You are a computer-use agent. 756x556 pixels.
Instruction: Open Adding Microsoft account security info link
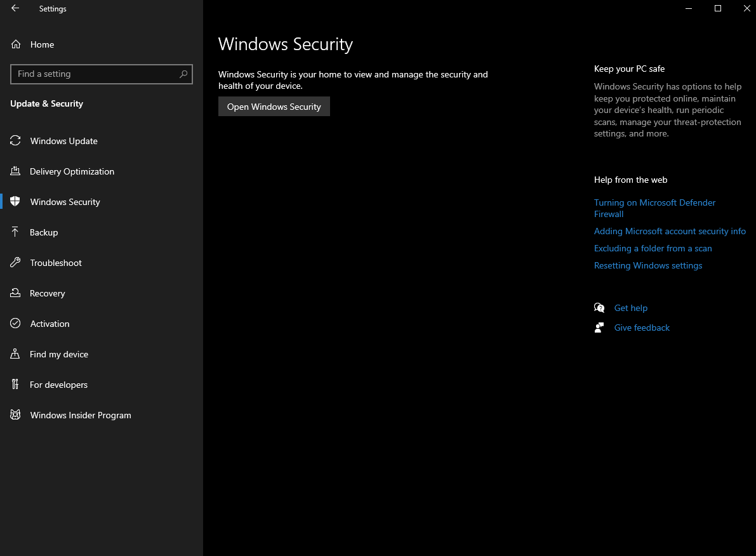click(x=670, y=231)
